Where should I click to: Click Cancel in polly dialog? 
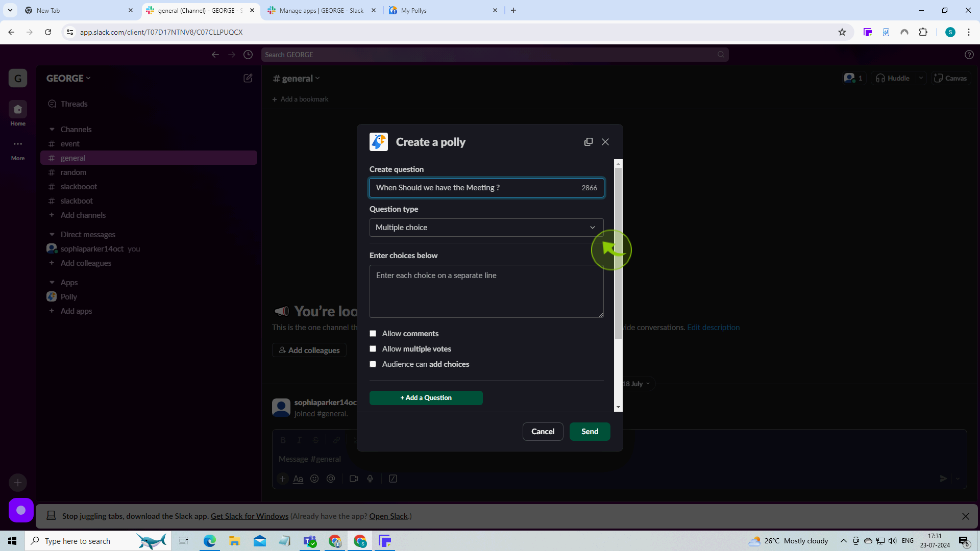(x=543, y=432)
